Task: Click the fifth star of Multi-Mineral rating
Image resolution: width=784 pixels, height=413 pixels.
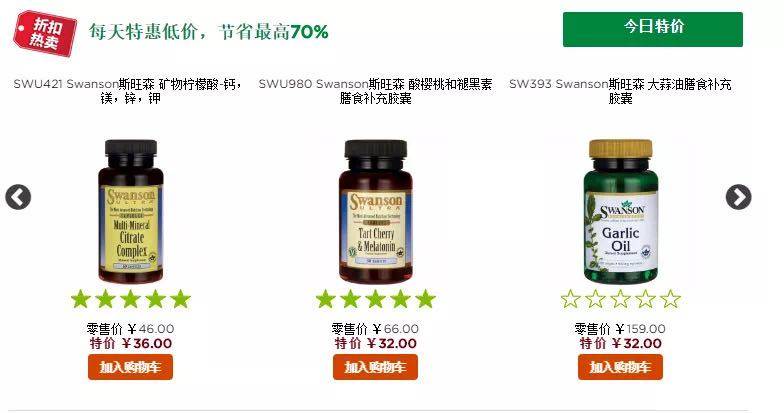Action: (180, 299)
